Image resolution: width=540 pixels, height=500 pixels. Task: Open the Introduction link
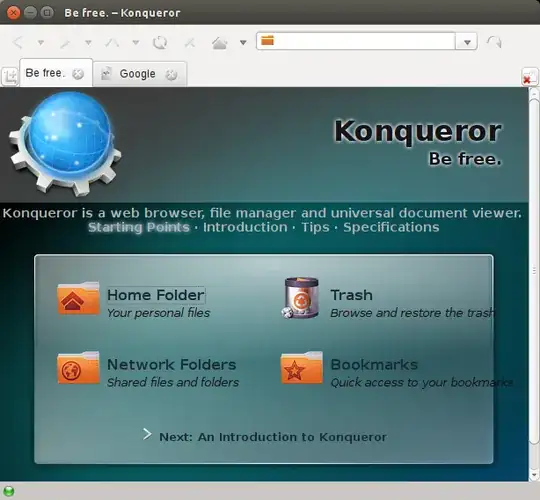[x=245, y=227]
